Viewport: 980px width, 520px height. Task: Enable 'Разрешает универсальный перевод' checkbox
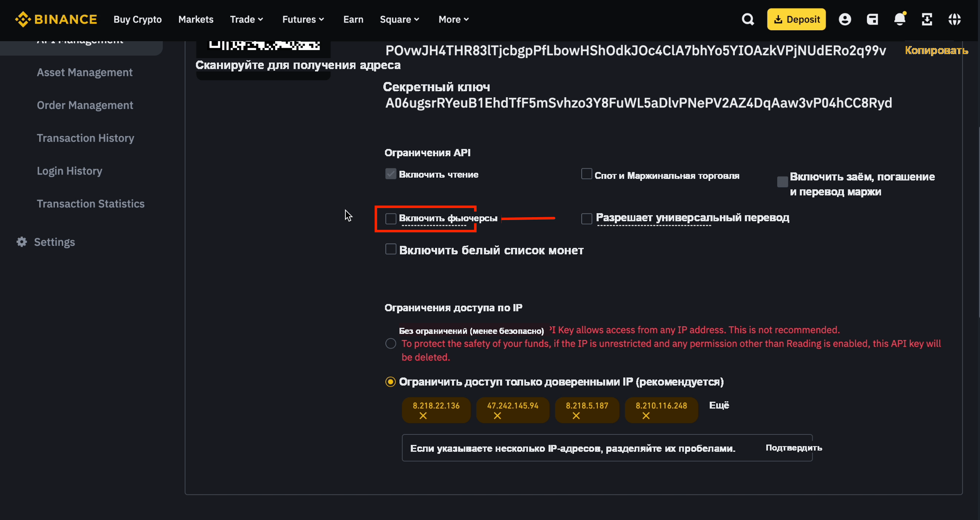(587, 218)
